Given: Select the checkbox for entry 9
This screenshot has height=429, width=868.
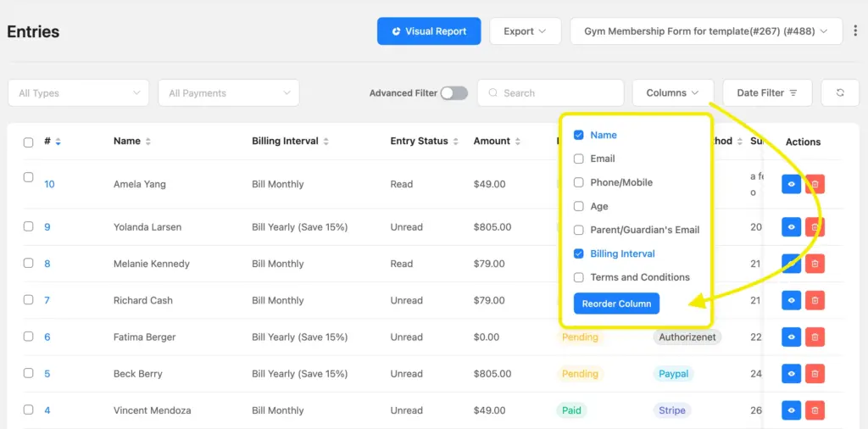Looking at the screenshot, I should click(28, 226).
